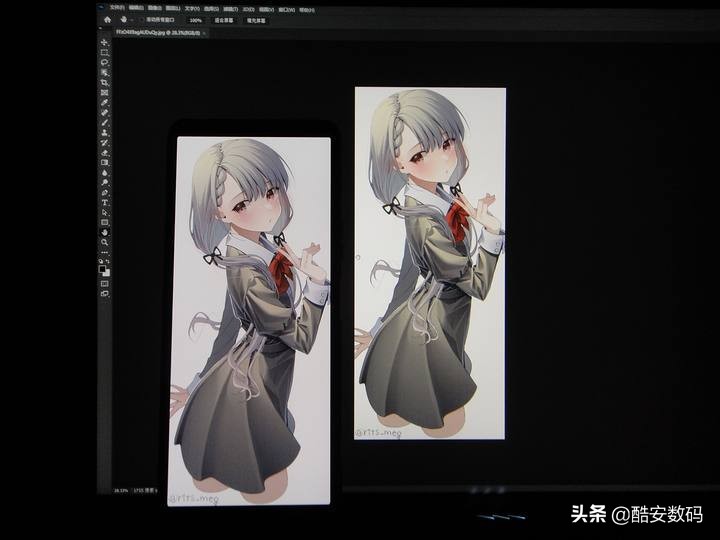Open the background color picker

107,274
